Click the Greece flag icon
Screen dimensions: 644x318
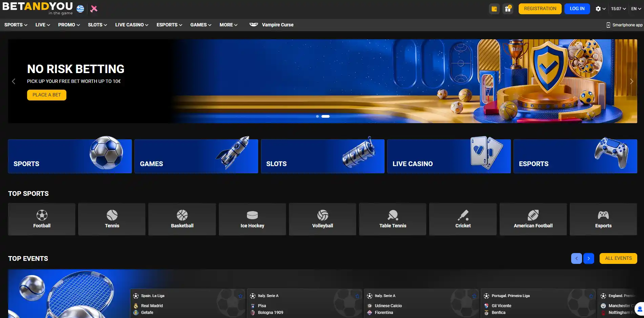[x=80, y=9]
